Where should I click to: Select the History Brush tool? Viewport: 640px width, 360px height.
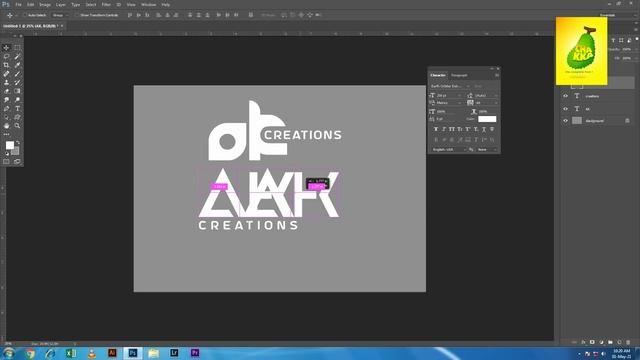[17, 82]
